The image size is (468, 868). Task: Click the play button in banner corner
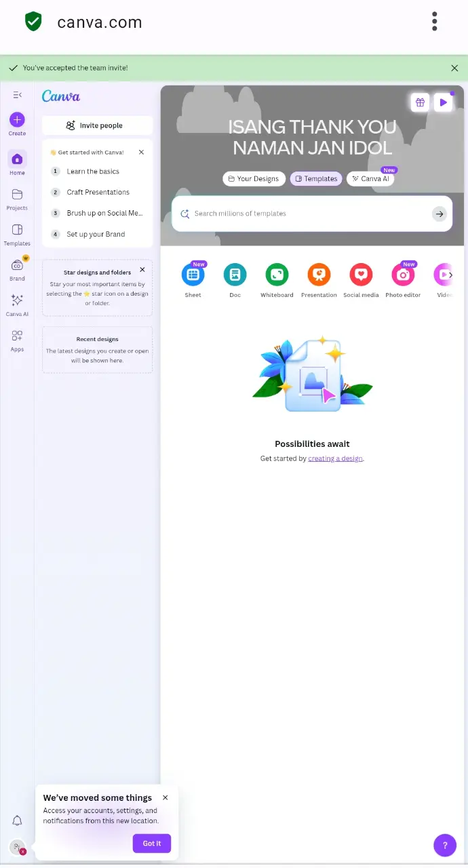pyautogui.click(x=444, y=102)
